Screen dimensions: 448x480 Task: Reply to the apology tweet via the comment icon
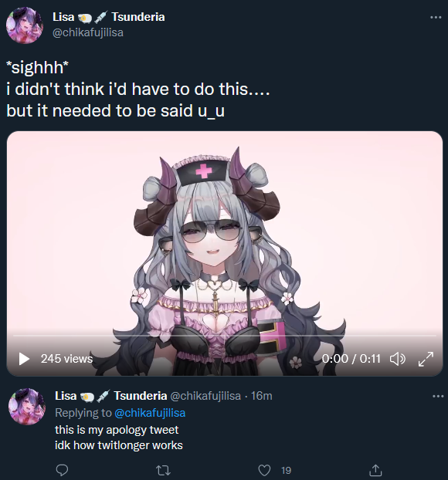(x=63, y=470)
